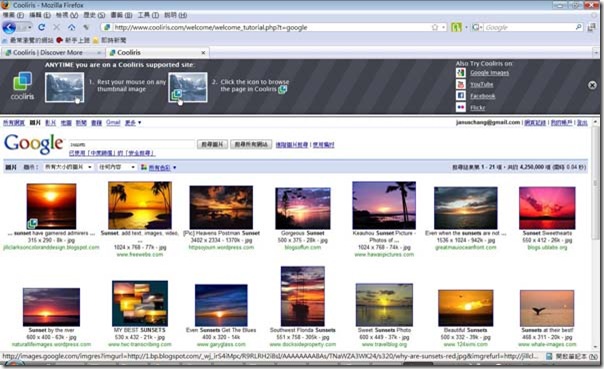Open the Facebook link in banner
This screenshot has height=369, width=604.
click(483, 96)
